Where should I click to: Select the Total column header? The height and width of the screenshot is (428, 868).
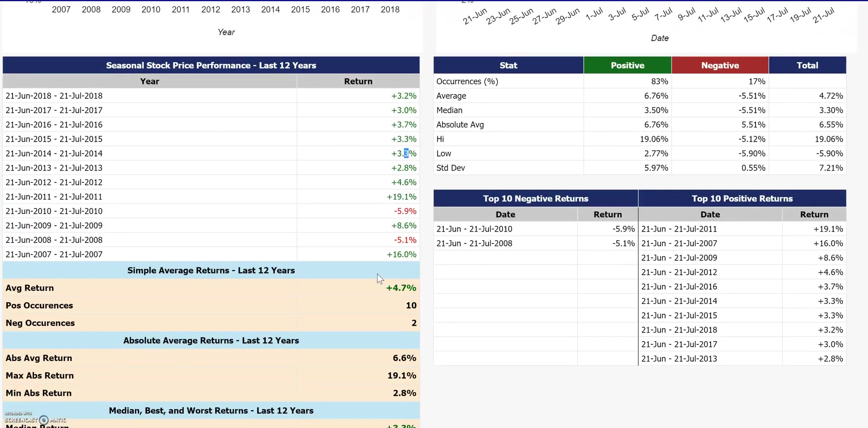[x=807, y=66]
